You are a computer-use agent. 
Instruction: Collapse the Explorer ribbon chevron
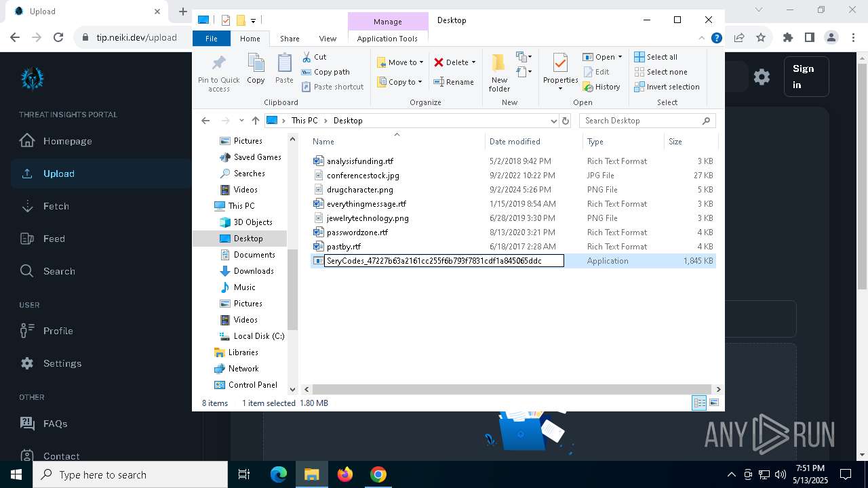(702, 39)
